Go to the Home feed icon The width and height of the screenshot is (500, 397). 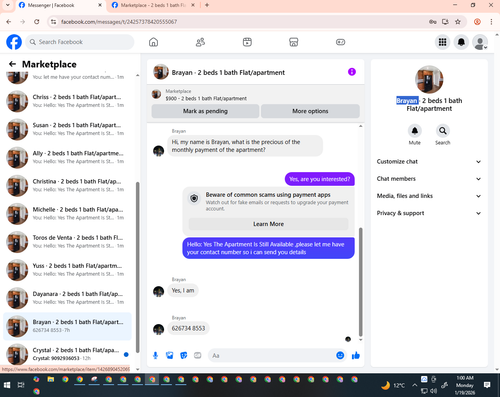[x=153, y=42]
